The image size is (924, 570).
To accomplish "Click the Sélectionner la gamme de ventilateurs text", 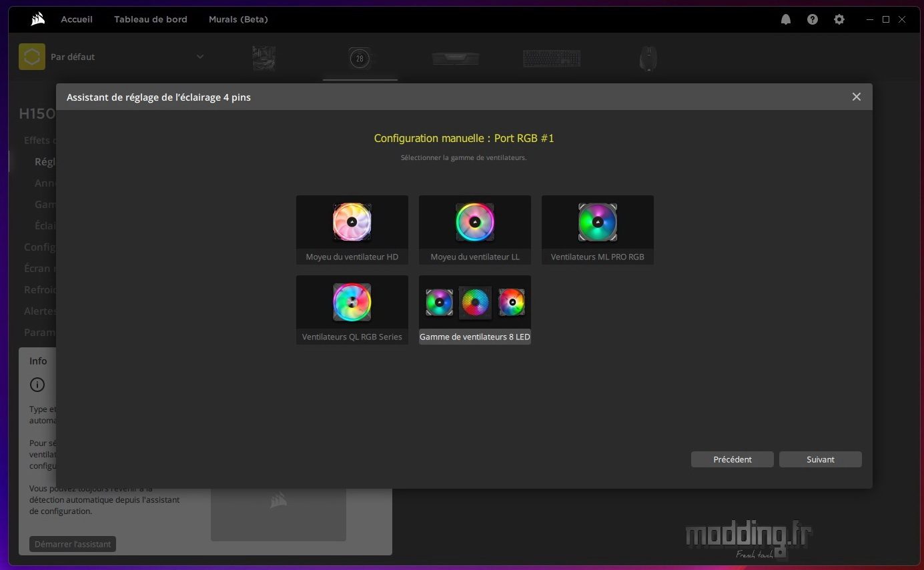I will (464, 158).
